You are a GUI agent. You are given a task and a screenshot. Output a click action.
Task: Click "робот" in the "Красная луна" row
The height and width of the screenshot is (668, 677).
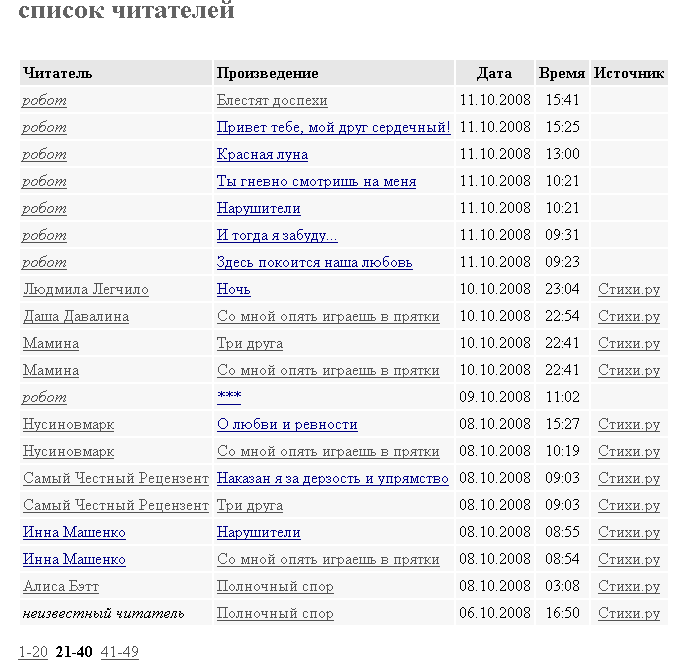tap(44, 154)
